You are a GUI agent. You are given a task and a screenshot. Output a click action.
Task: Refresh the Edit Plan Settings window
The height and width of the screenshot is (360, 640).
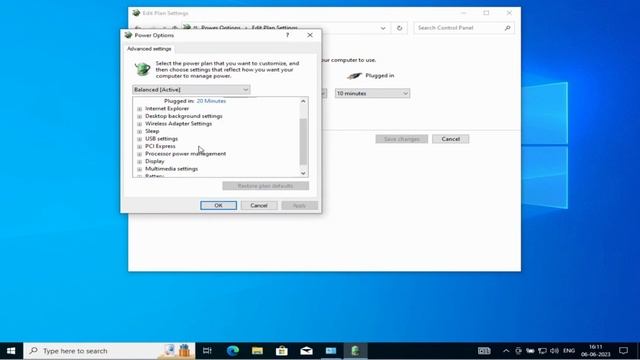[x=400, y=28]
